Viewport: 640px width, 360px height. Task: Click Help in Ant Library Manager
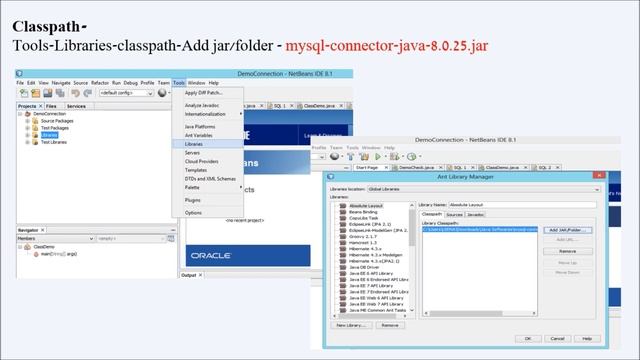(x=587, y=339)
